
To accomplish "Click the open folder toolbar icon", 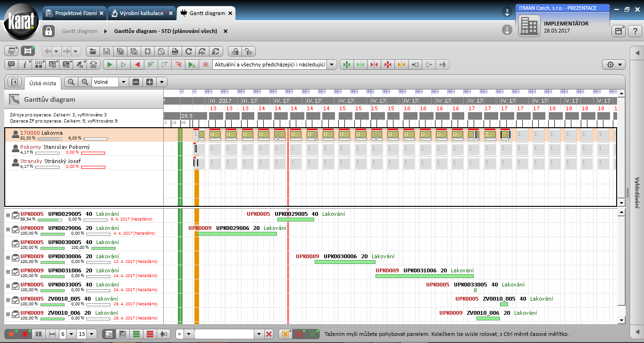I will tap(93, 51).
